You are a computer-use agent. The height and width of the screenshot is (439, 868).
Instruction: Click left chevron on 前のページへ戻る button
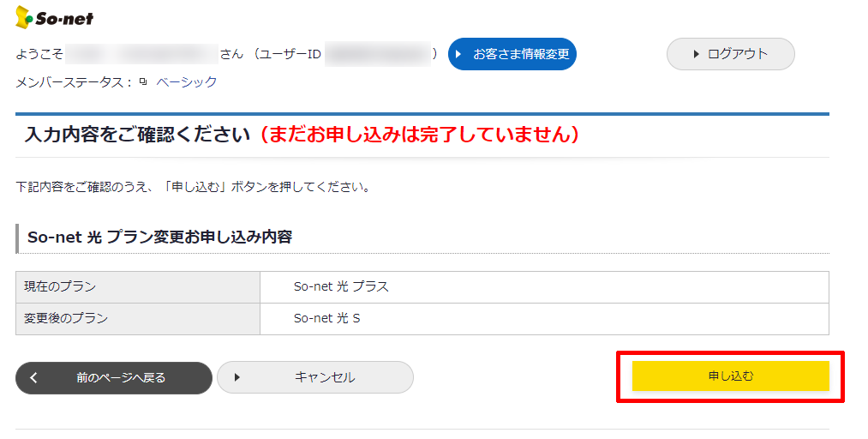click(34, 377)
